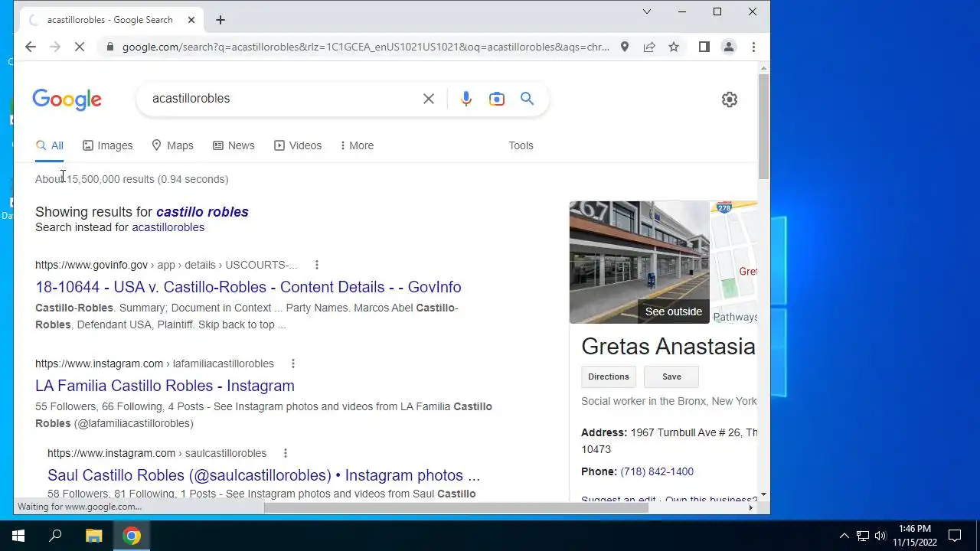The width and height of the screenshot is (980, 551).
Task: Open the map thumbnail in knowledge panel
Action: (x=733, y=262)
